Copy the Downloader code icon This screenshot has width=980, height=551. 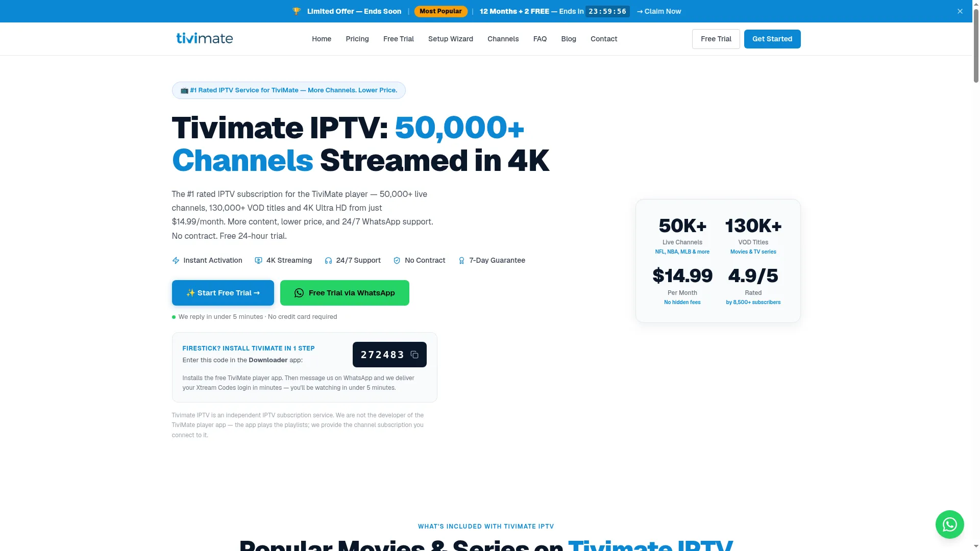(414, 355)
